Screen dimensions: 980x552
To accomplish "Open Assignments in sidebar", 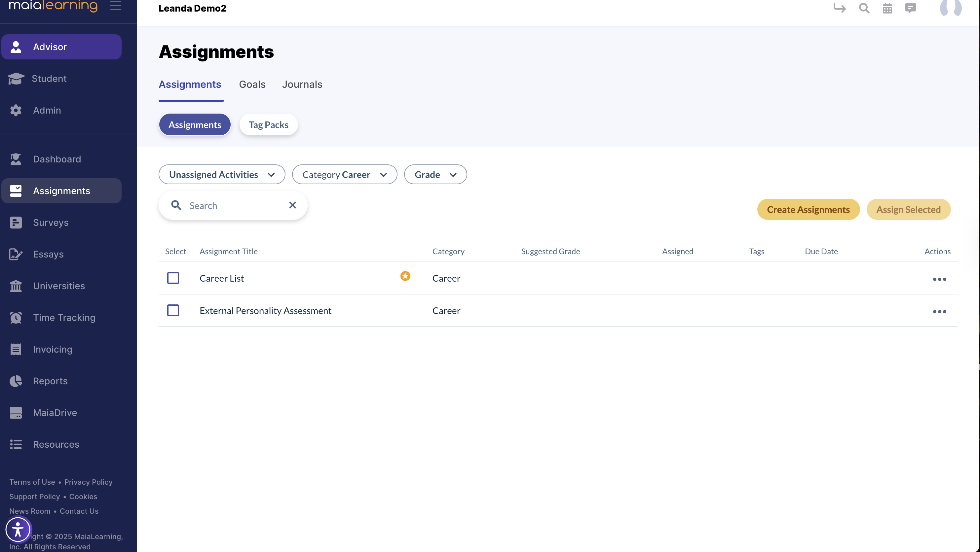I will click(x=62, y=191).
